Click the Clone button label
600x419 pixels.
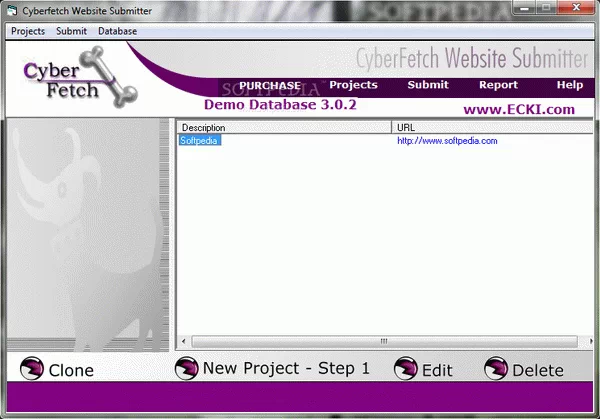pos(71,370)
